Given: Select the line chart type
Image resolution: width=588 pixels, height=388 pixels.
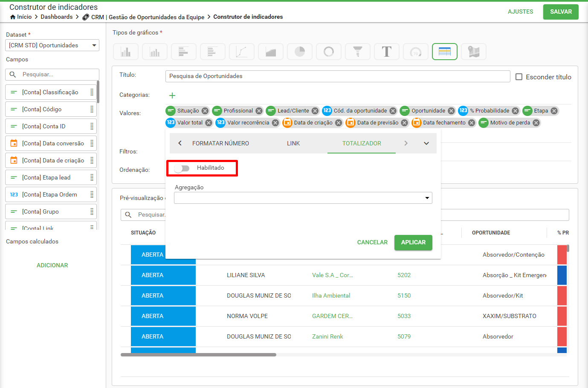Looking at the screenshot, I should pyautogui.click(x=242, y=52).
